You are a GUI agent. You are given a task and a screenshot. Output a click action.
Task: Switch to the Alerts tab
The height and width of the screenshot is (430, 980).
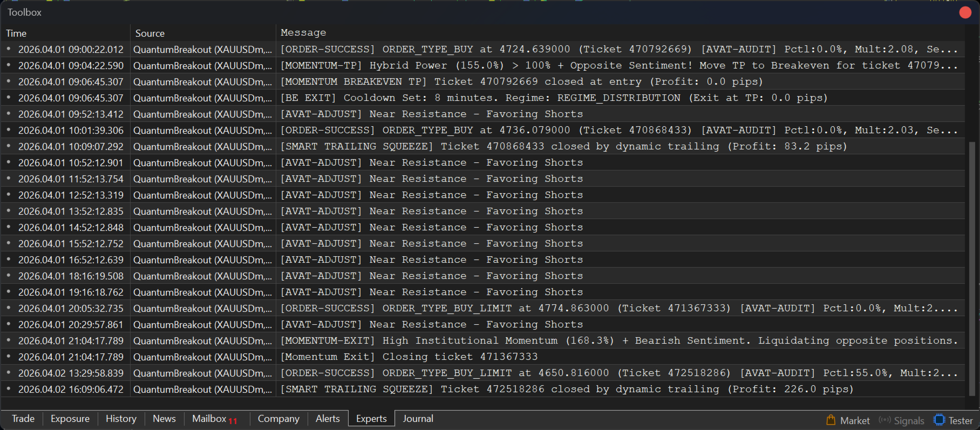[x=328, y=419]
